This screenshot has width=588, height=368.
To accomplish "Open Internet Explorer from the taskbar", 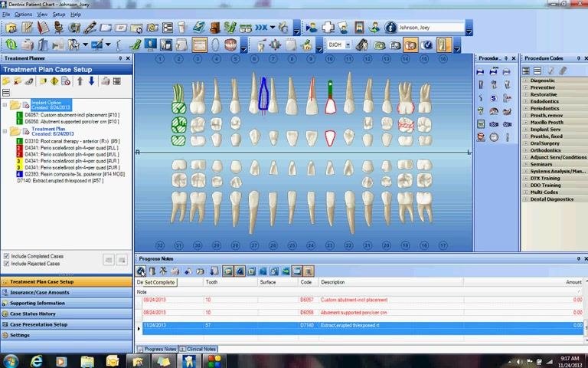I will pos(37,361).
